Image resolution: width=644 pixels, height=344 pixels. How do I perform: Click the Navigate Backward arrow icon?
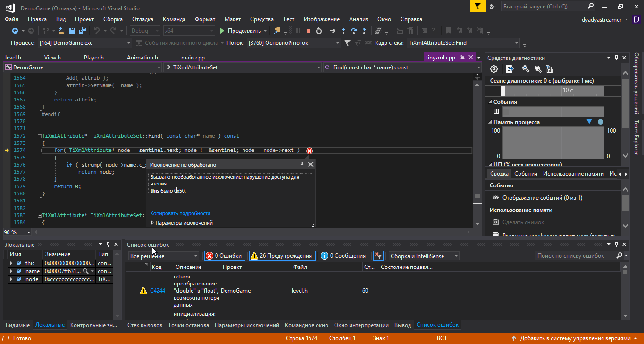click(15, 31)
